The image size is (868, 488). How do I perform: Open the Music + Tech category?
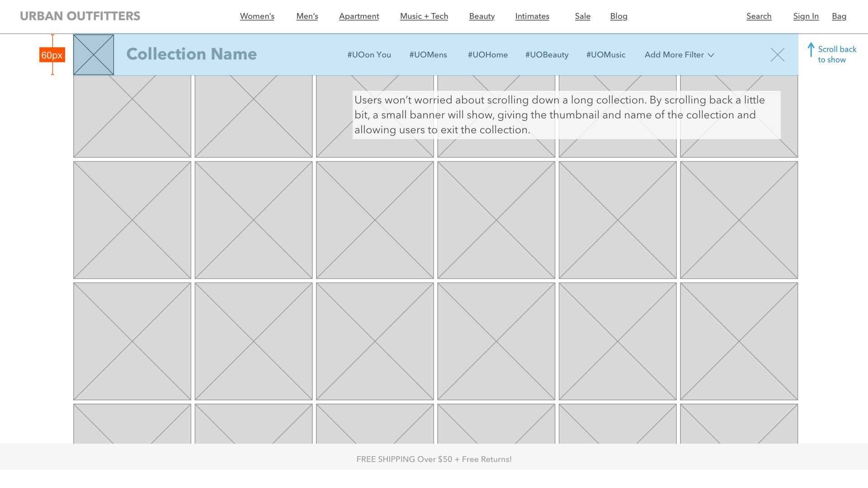(x=424, y=16)
